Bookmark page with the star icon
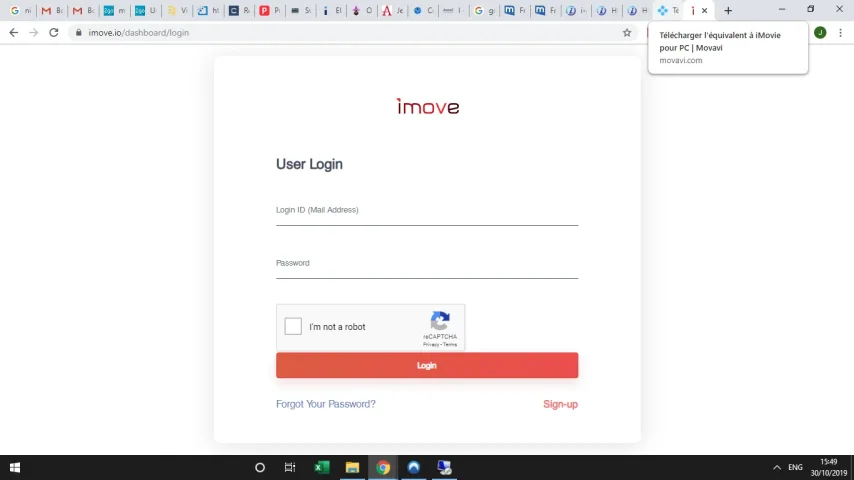This screenshot has width=854, height=480. tap(627, 33)
